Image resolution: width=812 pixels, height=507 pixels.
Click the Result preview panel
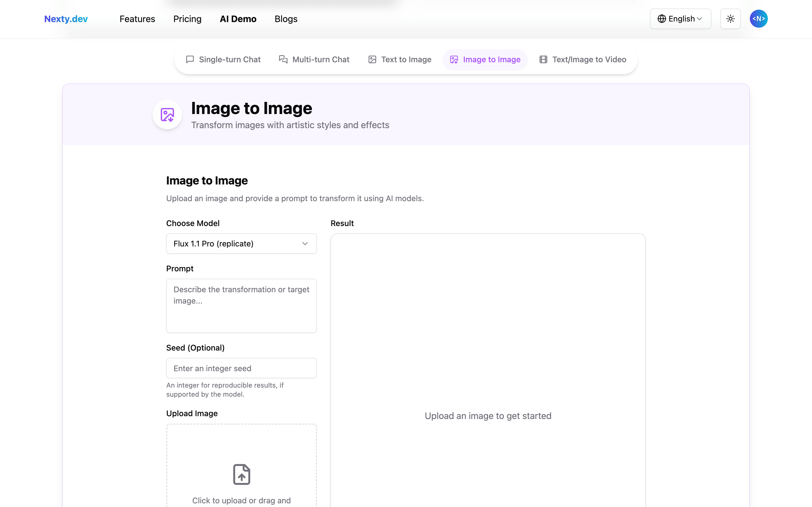488,370
